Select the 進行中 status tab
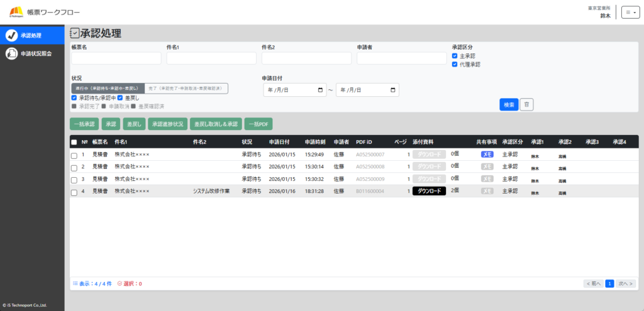 pyautogui.click(x=108, y=89)
